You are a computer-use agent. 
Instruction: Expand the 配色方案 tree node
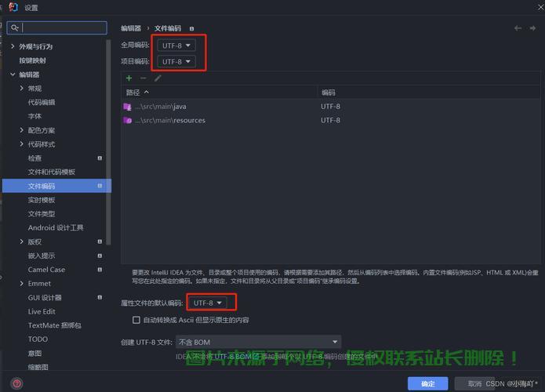pyautogui.click(x=22, y=130)
